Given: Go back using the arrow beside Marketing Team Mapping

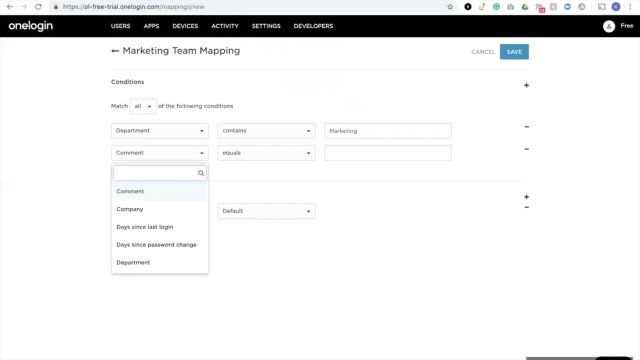Looking at the screenshot, I should (x=115, y=51).
